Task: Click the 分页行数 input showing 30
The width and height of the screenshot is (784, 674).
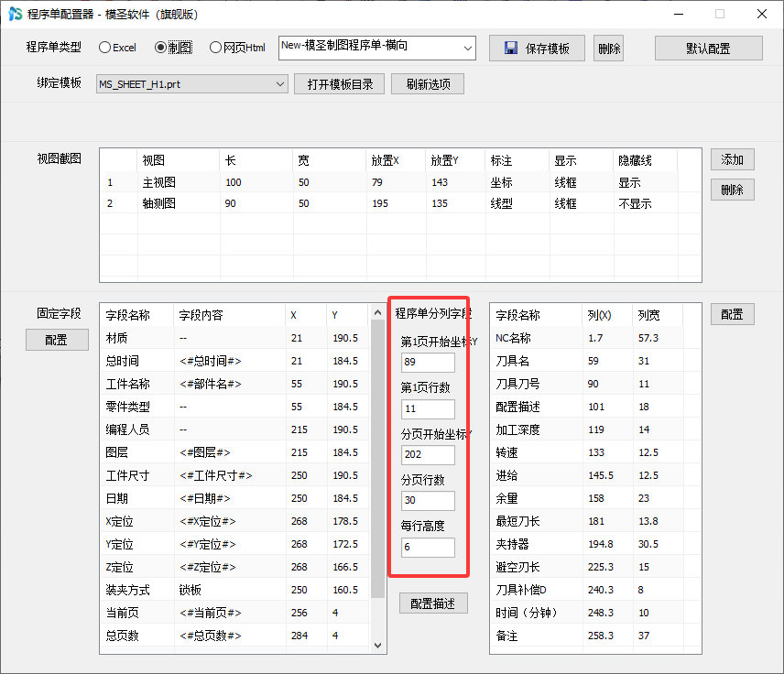Action: pos(428,501)
